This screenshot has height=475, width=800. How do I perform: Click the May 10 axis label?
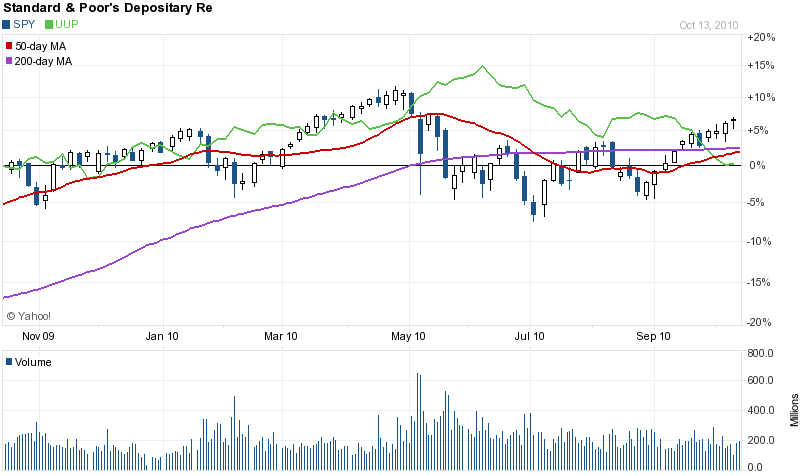tap(409, 336)
